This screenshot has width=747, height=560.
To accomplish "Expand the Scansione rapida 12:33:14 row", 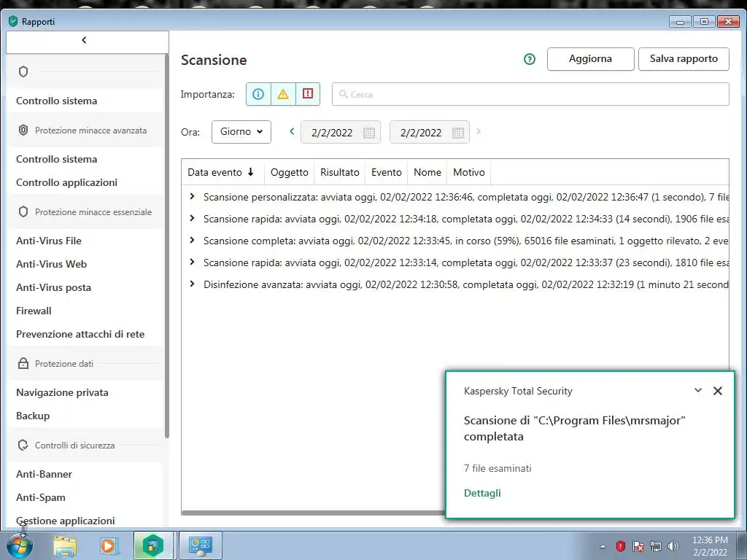I will (192, 262).
